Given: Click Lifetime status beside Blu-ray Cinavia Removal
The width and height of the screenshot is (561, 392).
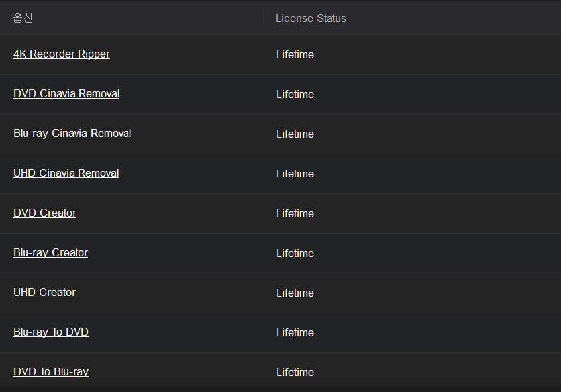Looking at the screenshot, I should pos(295,134).
